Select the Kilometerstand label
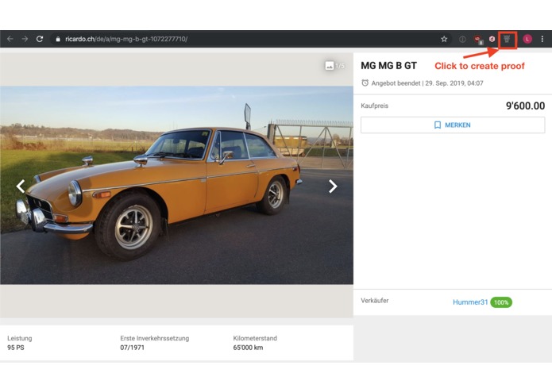Screen dimensions: 552x392 point(255,338)
